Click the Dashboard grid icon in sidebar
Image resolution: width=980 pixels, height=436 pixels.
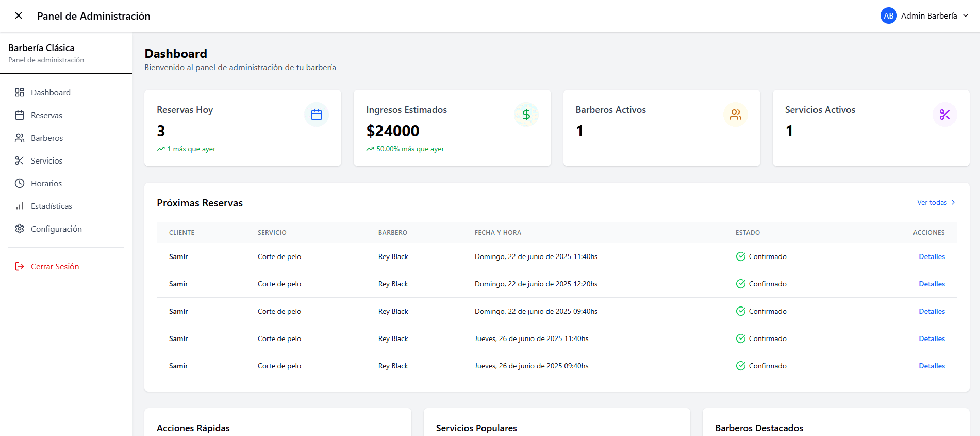pos(20,92)
